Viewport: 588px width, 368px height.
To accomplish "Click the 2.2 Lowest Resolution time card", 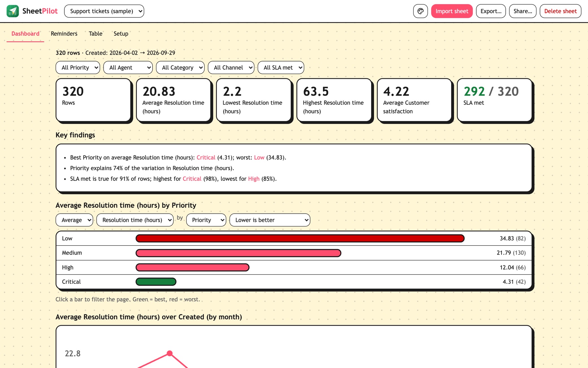I will coord(254,100).
